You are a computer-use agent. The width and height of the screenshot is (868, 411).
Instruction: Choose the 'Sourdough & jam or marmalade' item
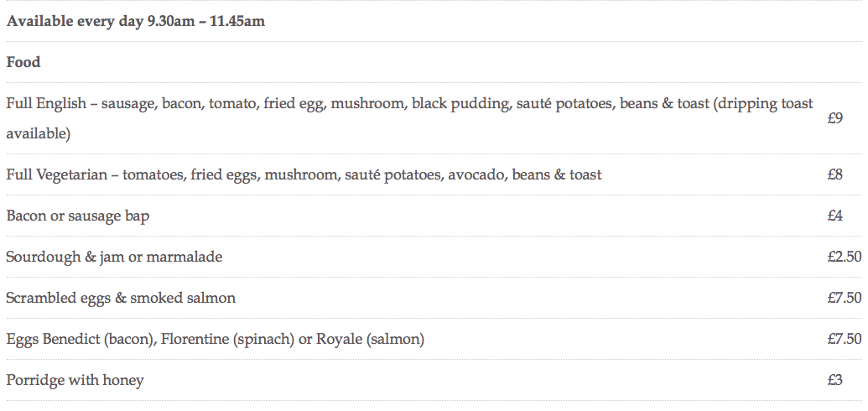114,257
